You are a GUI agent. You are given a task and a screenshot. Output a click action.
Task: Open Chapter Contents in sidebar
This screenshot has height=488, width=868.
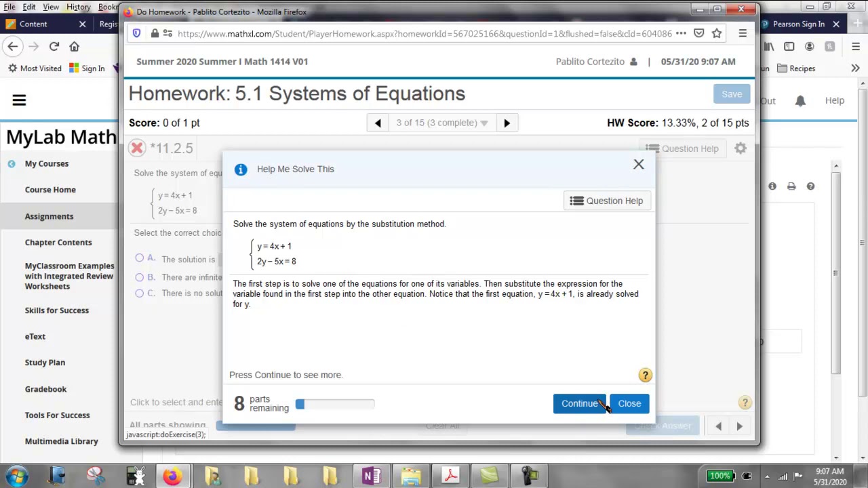58,242
